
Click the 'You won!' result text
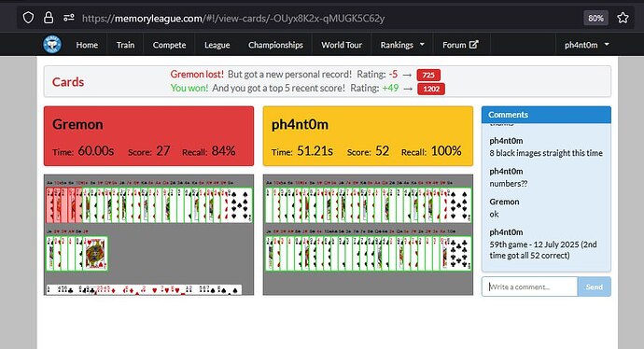pos(189,88)
